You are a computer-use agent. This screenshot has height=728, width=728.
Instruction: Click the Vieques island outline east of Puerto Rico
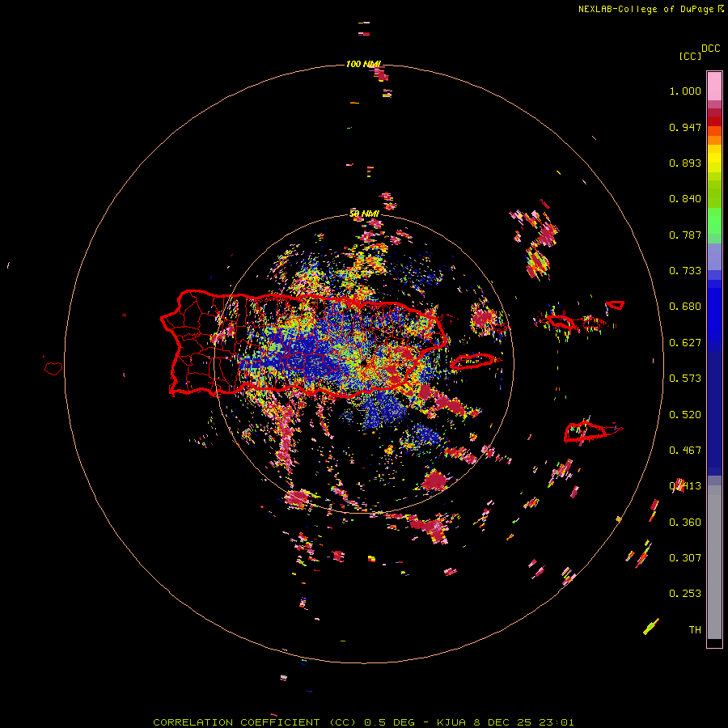click(475, 361)
